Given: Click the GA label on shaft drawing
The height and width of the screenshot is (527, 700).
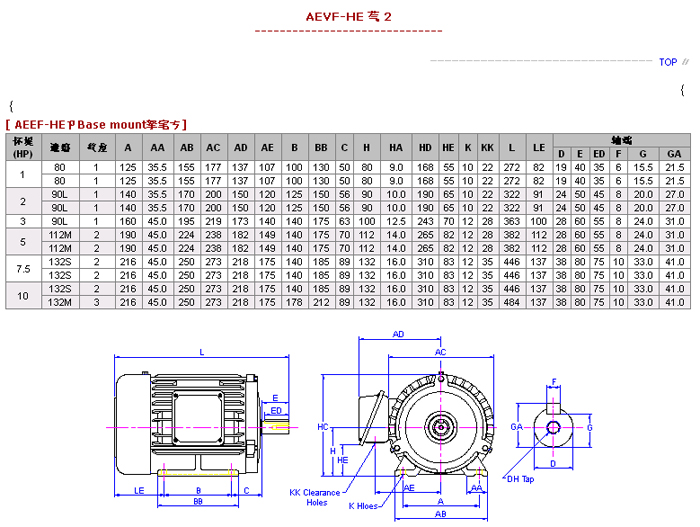Looking at the screenshot, I should tap(516, 427).
